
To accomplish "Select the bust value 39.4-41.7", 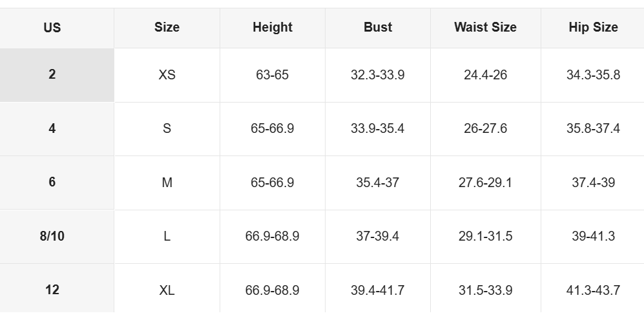I will 378,290.
